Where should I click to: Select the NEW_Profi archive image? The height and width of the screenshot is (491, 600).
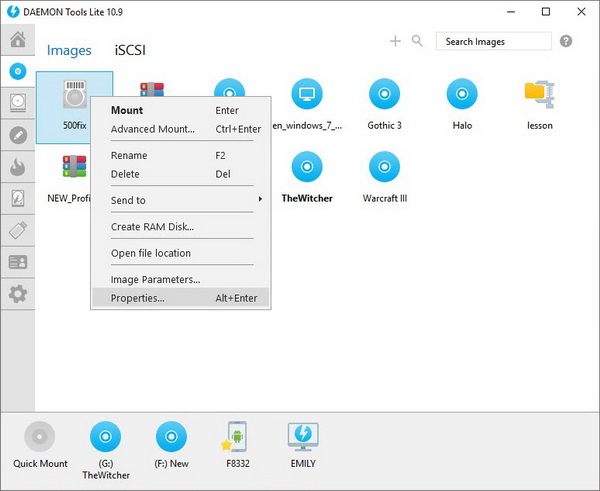pyautogui.click(x=75, y=166)
